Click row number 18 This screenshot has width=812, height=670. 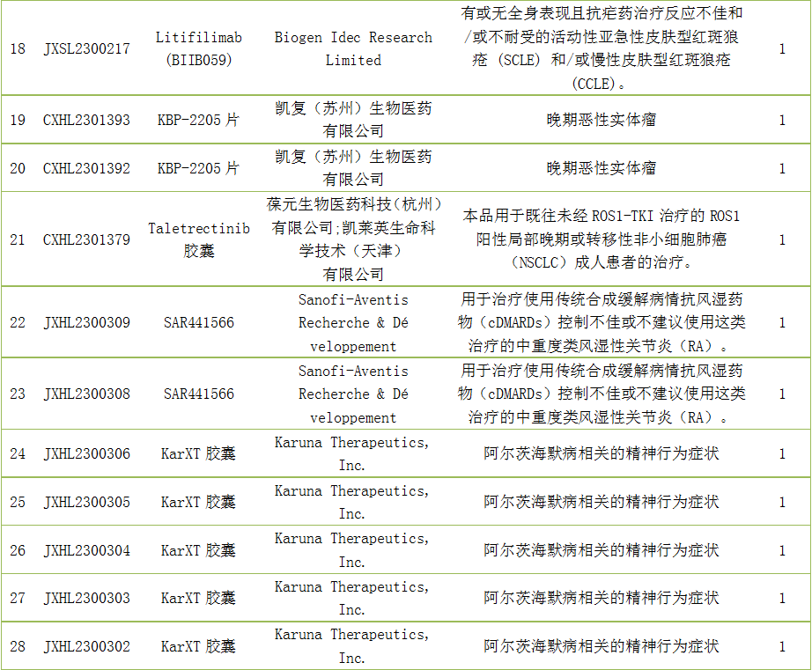coord(18,48)
